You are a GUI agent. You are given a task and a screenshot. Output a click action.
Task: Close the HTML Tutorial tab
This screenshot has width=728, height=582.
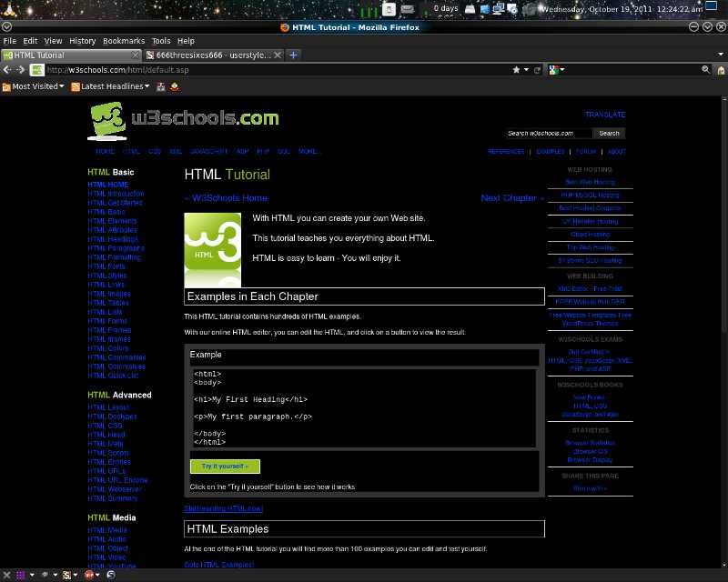coord(135,55)
